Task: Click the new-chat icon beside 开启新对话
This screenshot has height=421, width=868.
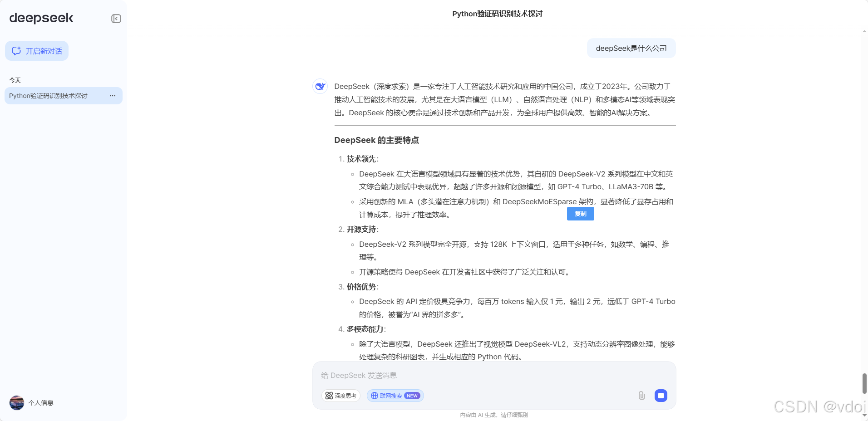Action: click(16, 51)
